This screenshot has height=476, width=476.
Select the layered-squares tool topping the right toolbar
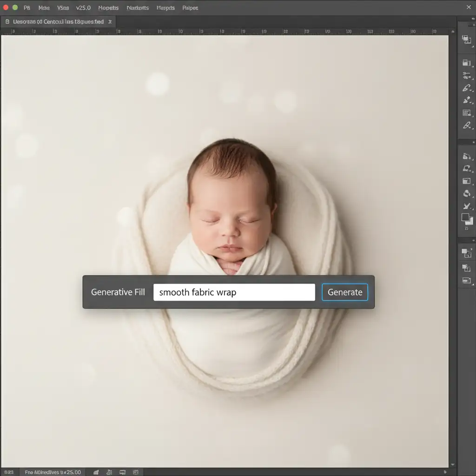tap(466, 40)
